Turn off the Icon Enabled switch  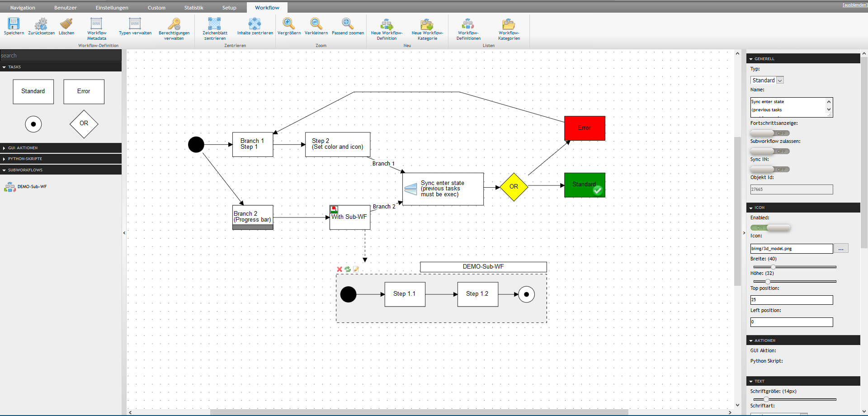pyautogui.click(x=770, y=228)
